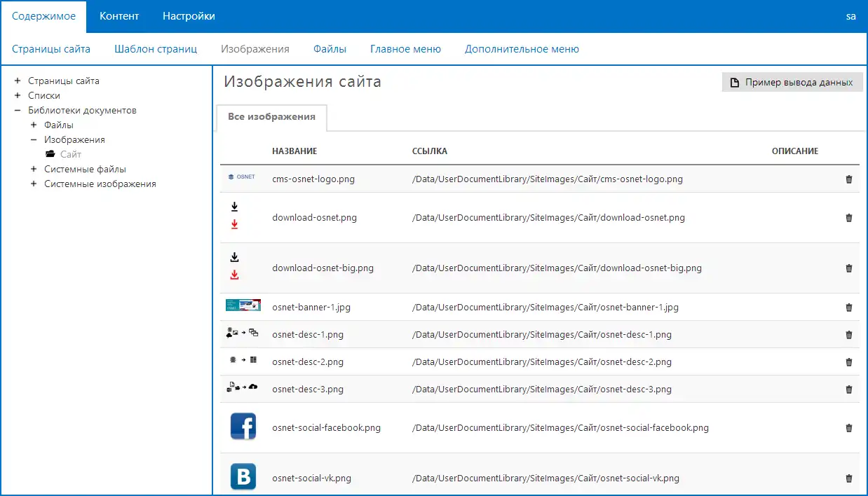Delete download-osnet-big.png using its trash icon

pyautogui.click(x=849, y=268)
